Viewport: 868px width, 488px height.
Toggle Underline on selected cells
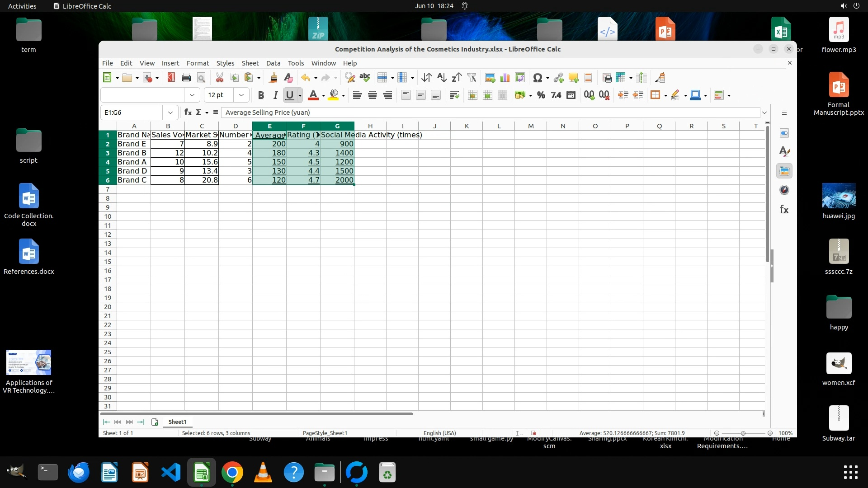click(289, 95)
